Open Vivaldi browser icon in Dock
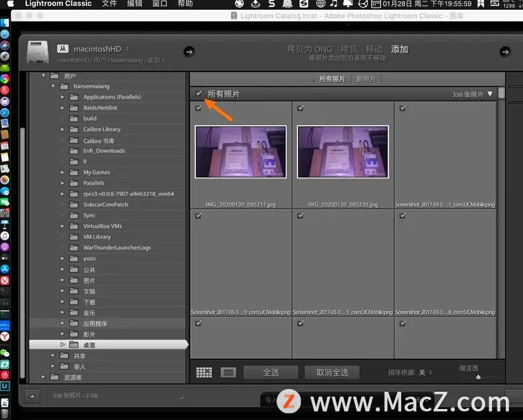This screenshot has width=523, height=420. (5, 280)
